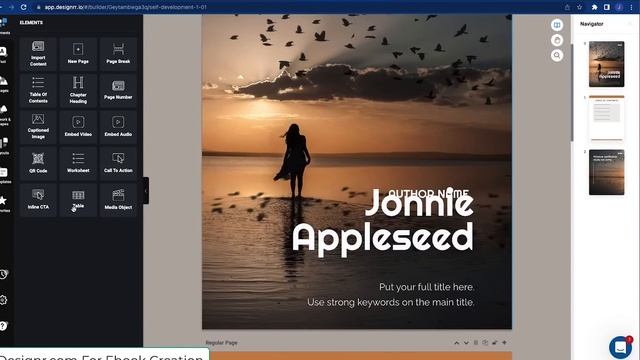Select the hand pan tool

[557, 40]
